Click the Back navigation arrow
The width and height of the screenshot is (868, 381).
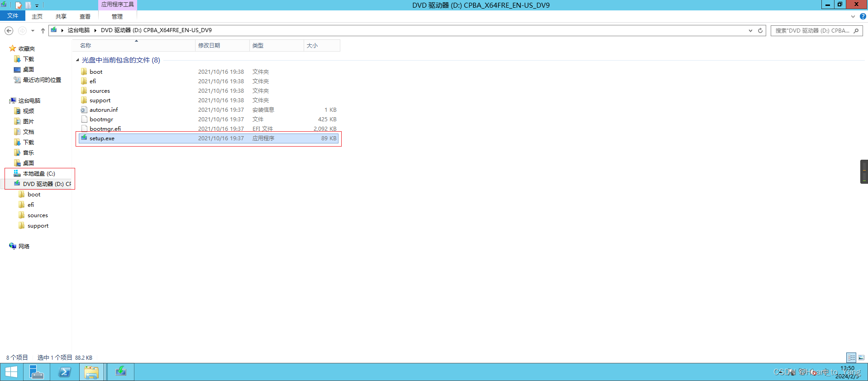tap(9, 31)
